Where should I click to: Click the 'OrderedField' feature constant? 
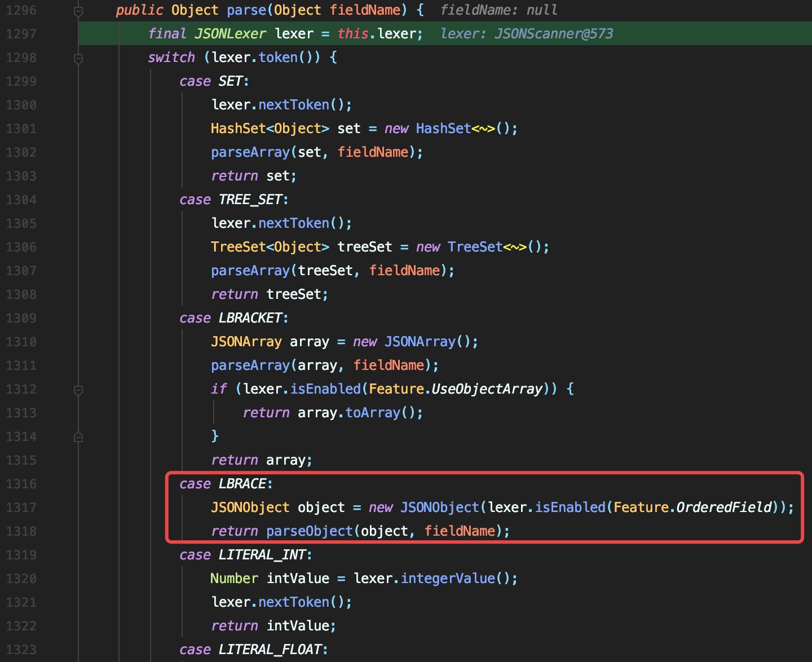click(x=723, y=507)
